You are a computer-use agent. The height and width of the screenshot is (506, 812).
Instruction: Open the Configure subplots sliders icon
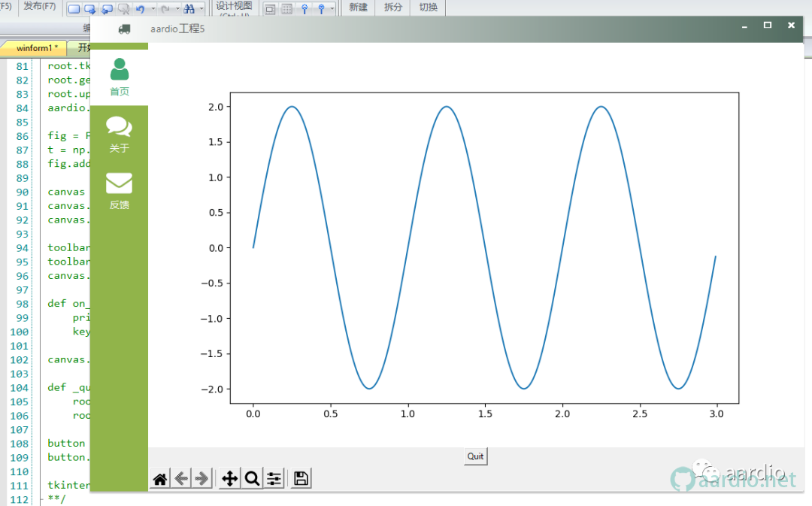(274, 479)
